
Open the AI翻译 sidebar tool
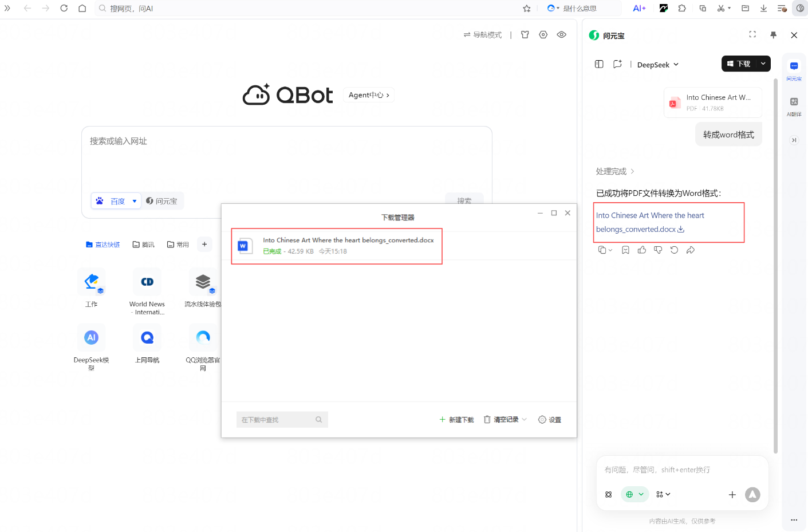coord(794,106)
